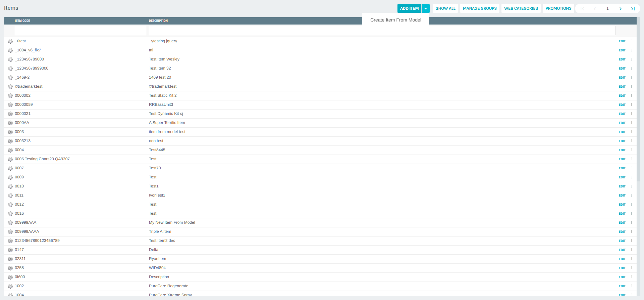Image resolution: width=644 pixels, height=300 pixels.
Task: Open Web Categories
Action: [521, 8]
